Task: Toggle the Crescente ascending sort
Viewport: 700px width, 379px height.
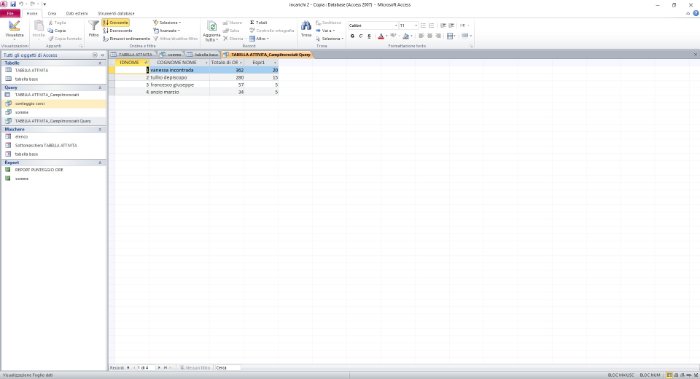Action: pos(116,22)
